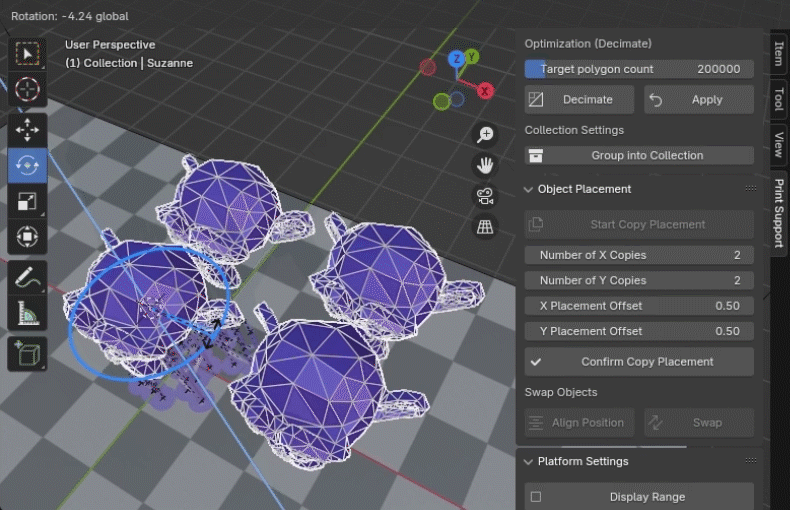This screenshot has height=510, width=790.
Task: Click the green Y axis gizmo
Action: click(x=472, y=56)
